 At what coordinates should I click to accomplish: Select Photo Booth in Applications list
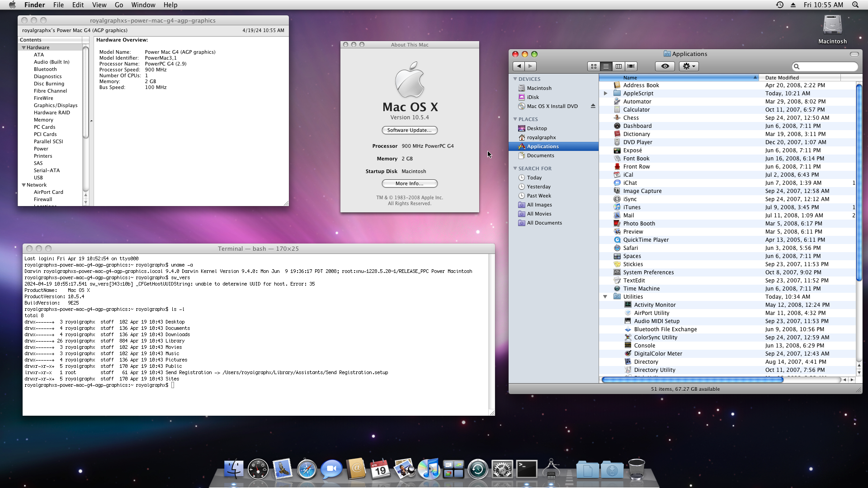(x=639, y=224)
